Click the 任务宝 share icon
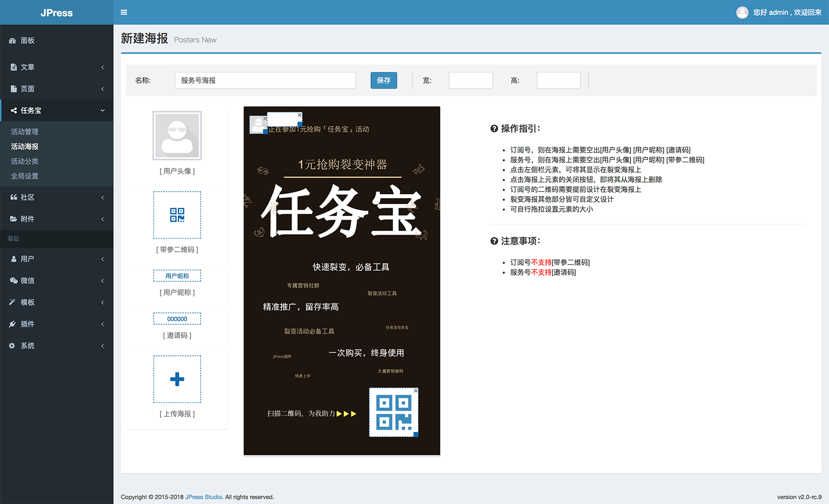The width and height of the screenshot is (829, 504). [13, 110]
